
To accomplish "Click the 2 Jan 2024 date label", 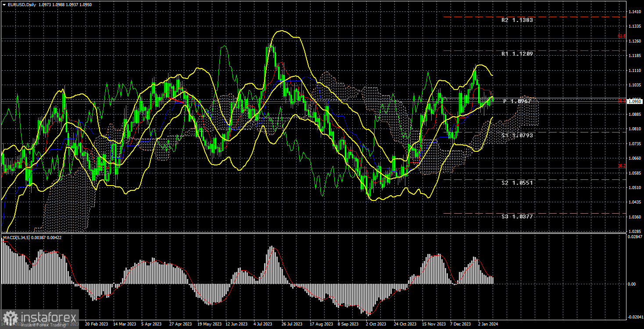I will 489,324.
